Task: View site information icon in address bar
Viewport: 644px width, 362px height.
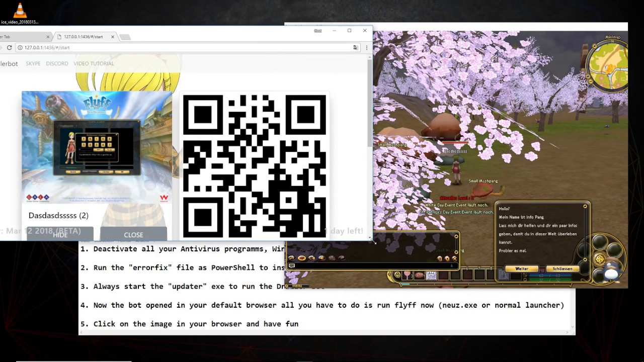Action: (20, 47)
